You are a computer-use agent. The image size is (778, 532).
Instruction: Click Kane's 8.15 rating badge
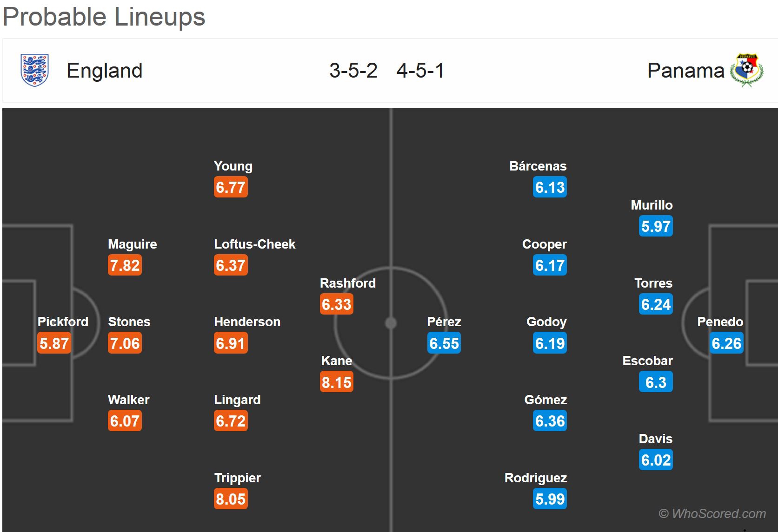click(337, 382)
